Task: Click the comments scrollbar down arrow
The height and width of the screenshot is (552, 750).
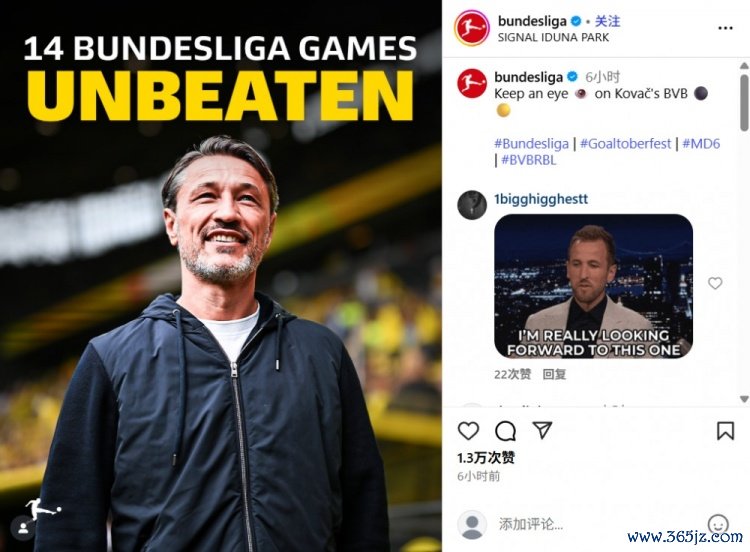Action: (x=744, y=398)
